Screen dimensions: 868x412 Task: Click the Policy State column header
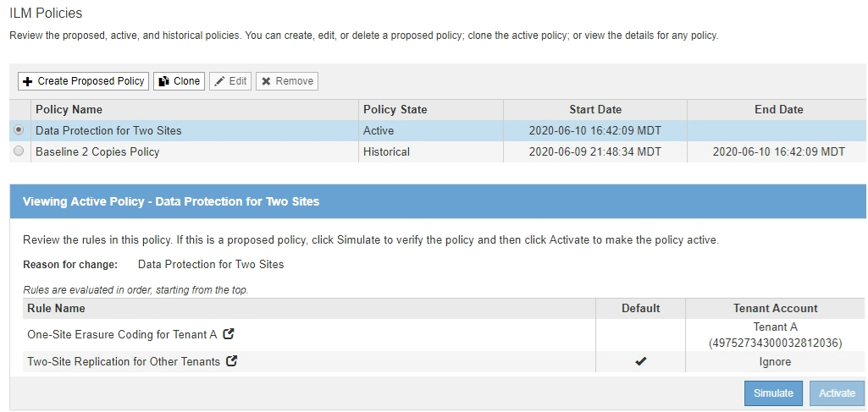point(395,109)
